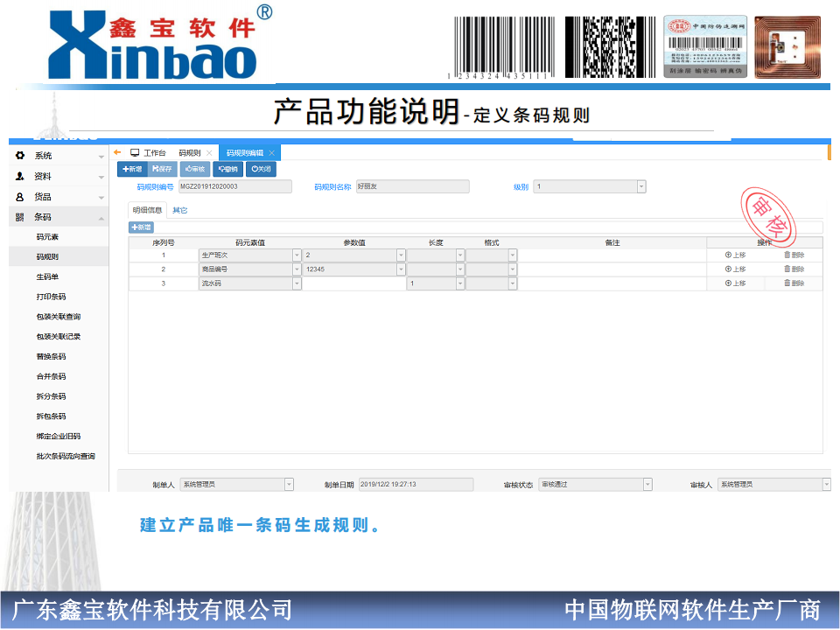Open the 流水码 element dropdown arrow

[297, 283]
